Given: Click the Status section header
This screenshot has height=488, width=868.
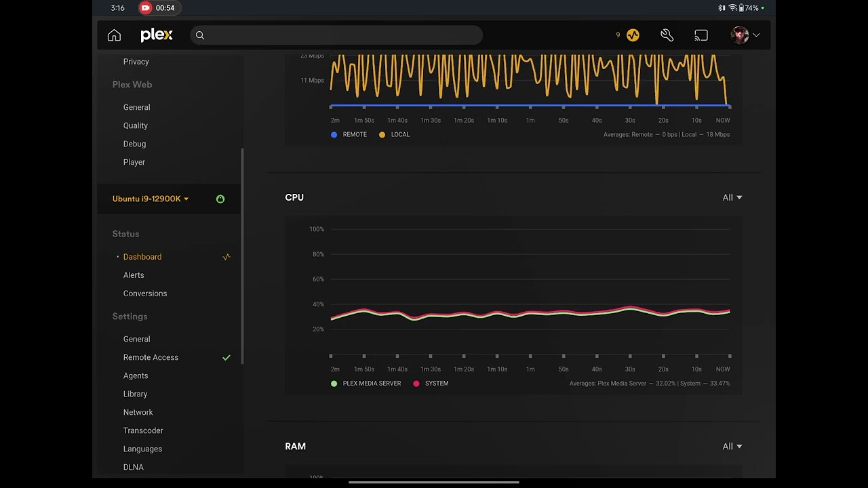Looking at the screenshot, I should pyautogui.click(x=125, y=234).
